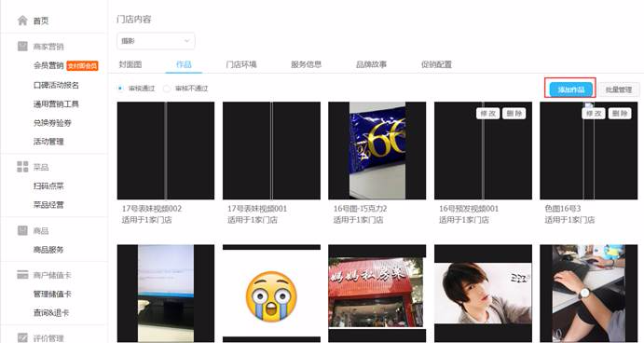Open the crying emoji thumbnail
644x343 pixels.
271,294
